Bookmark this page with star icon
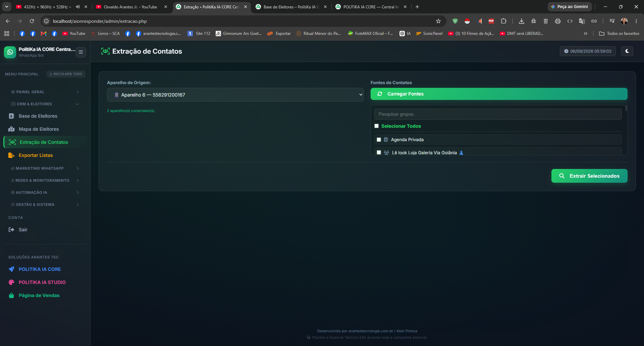644x346 pixels. pyautogui.click(x=438, y=21)
